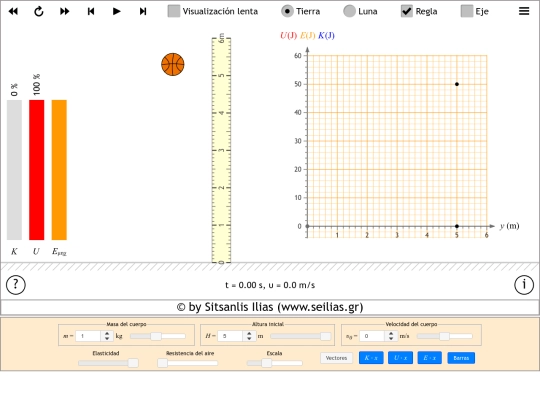
Task: Click the rewind (slow down) double-arrow icon
Action: click(x=13, y=11)
